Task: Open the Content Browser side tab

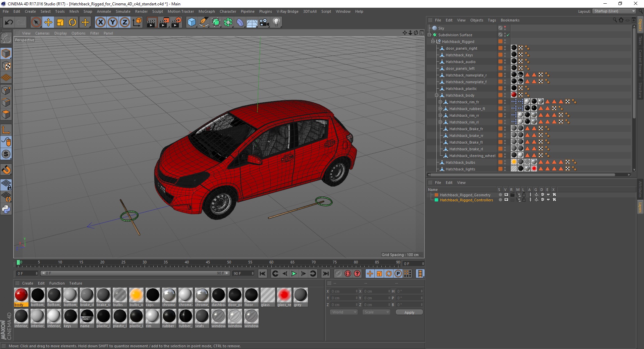Action: click(640, 63)
